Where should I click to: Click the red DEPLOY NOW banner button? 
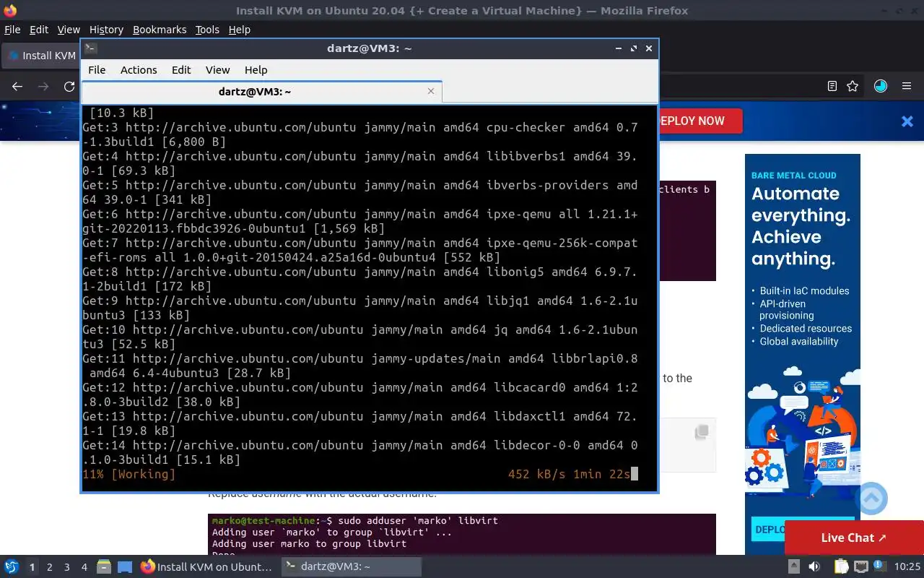[x=700, y=121]
